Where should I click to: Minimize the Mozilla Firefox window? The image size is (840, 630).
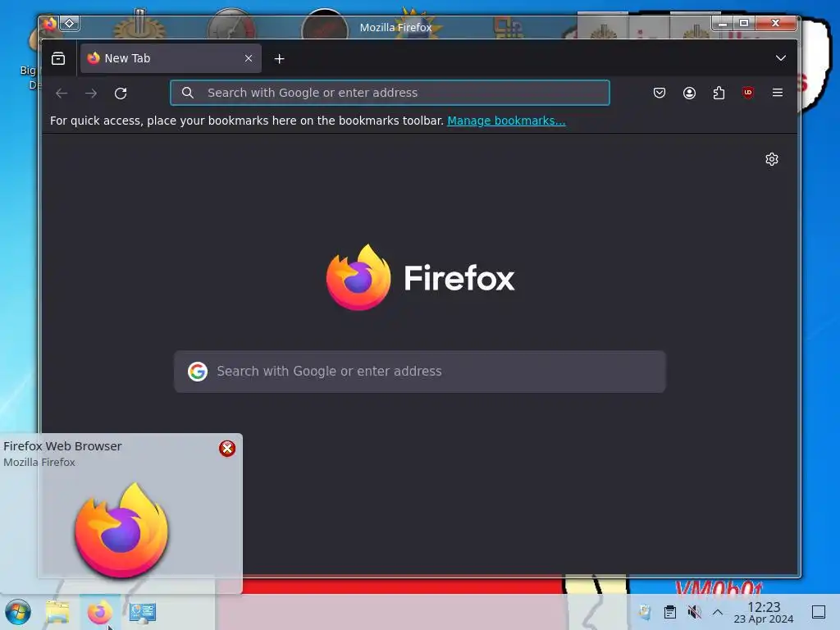[723, 23]
